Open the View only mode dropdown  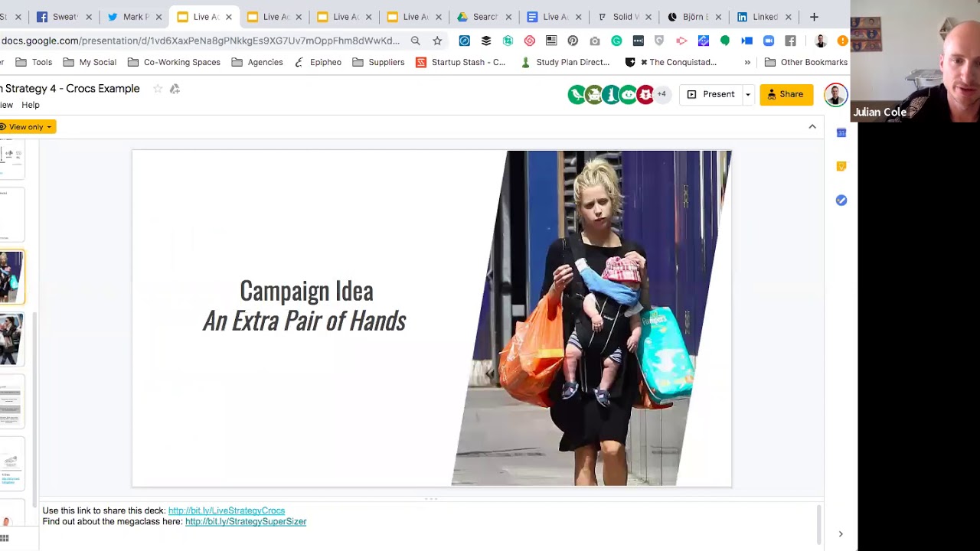tap(27, 127)
